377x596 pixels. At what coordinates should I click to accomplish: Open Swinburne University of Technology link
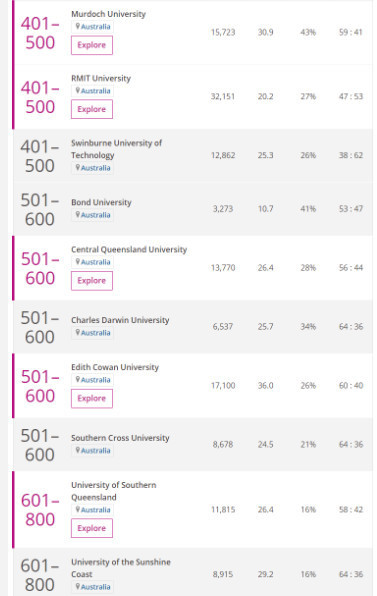116,149
